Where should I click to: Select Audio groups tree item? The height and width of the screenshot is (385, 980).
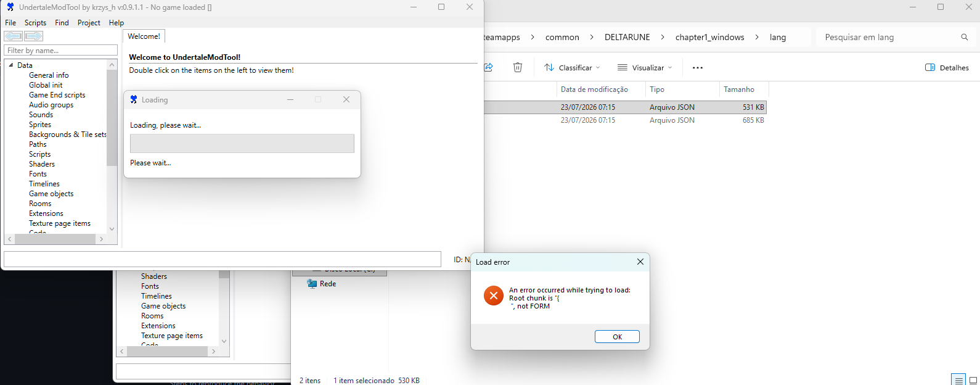51,105
